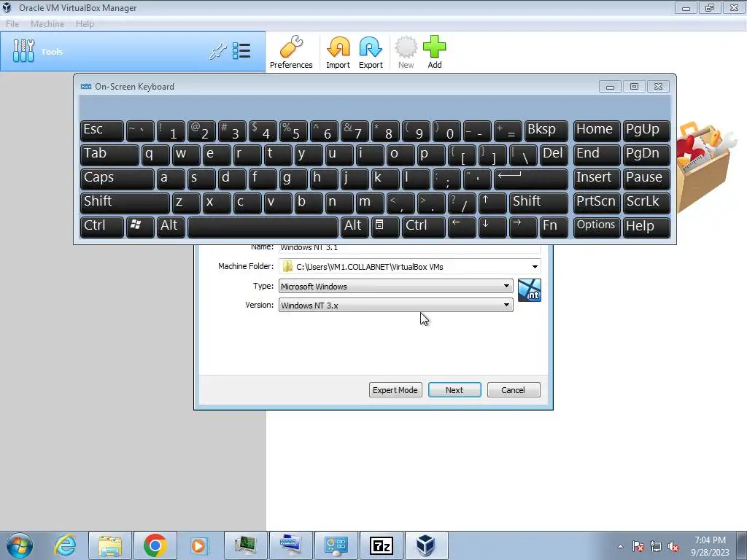Click the Windows logo key on keyboard

pyautogui.click(x=140, y=227)
